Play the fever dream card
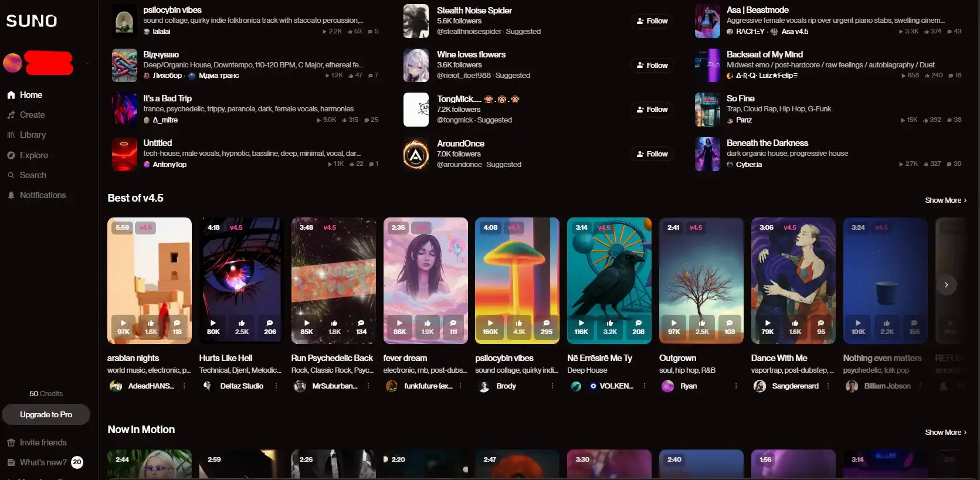980x480 pixels. tap(399, 327)
